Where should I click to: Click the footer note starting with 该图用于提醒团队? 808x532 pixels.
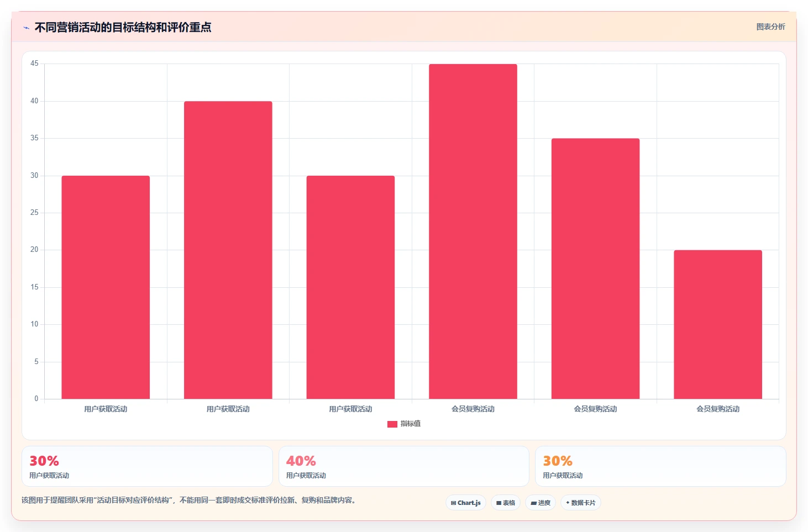[190, 501]
